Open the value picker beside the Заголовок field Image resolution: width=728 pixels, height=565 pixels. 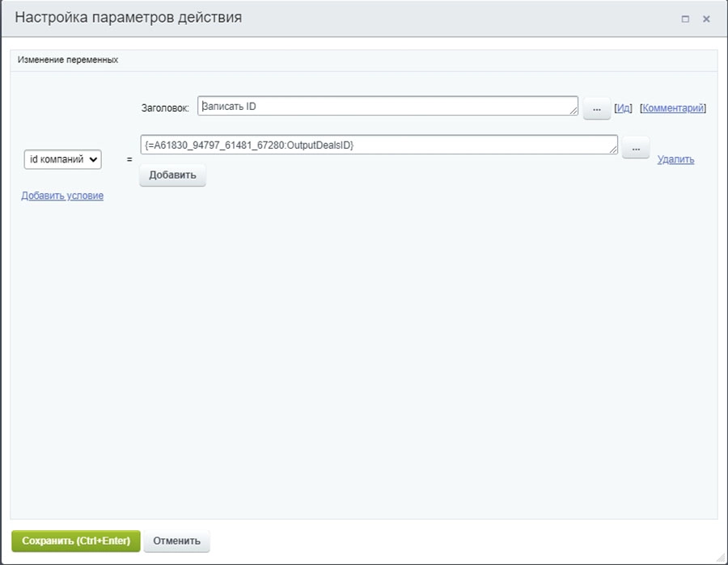(x=596, y=108)
